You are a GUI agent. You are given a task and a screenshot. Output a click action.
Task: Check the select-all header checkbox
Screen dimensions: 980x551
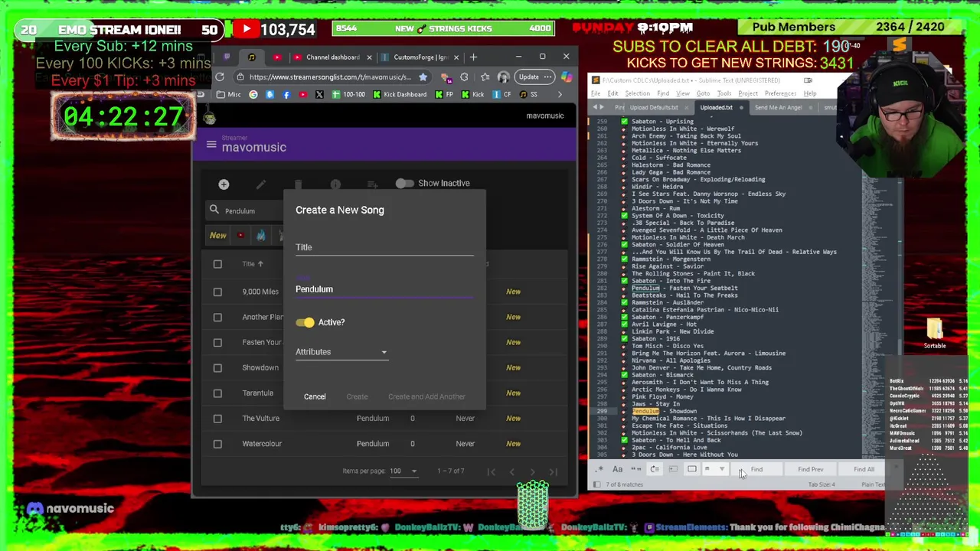(x=217, y=264)
